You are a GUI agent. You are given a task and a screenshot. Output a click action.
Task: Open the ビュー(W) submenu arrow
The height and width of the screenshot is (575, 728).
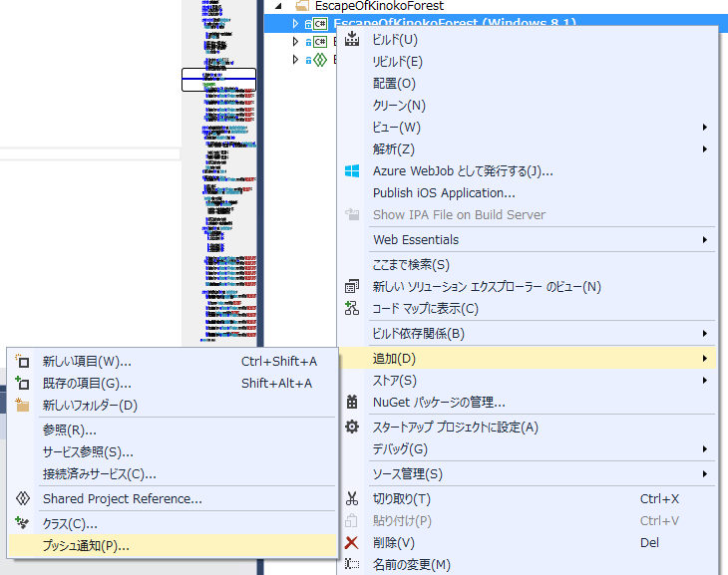point(705,128)
